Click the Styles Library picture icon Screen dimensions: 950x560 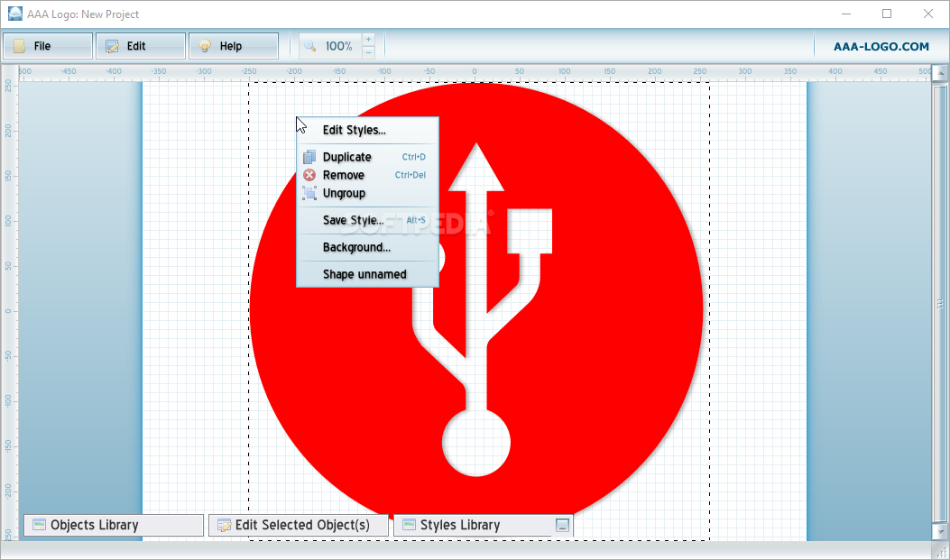tap(409, 525)
